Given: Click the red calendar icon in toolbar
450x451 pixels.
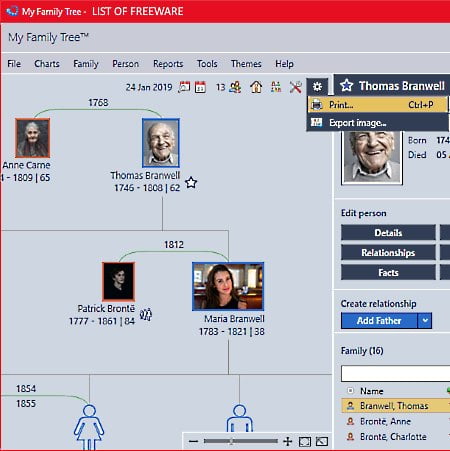Looking at the screenshot, I should 200,87.
